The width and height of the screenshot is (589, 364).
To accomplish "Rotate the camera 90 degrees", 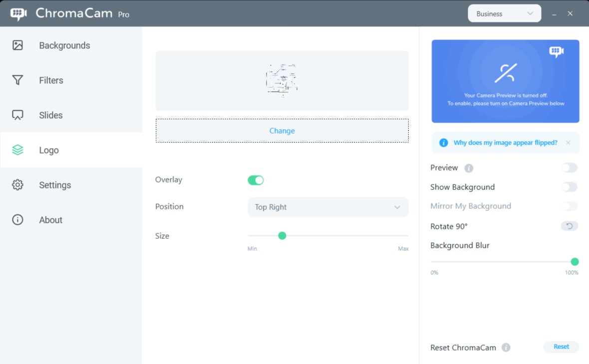I will click(x=570, y=226).
